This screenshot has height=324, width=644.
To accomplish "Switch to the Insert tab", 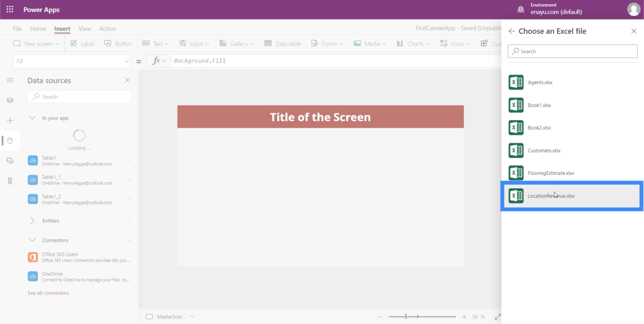I will click(62, 29).
